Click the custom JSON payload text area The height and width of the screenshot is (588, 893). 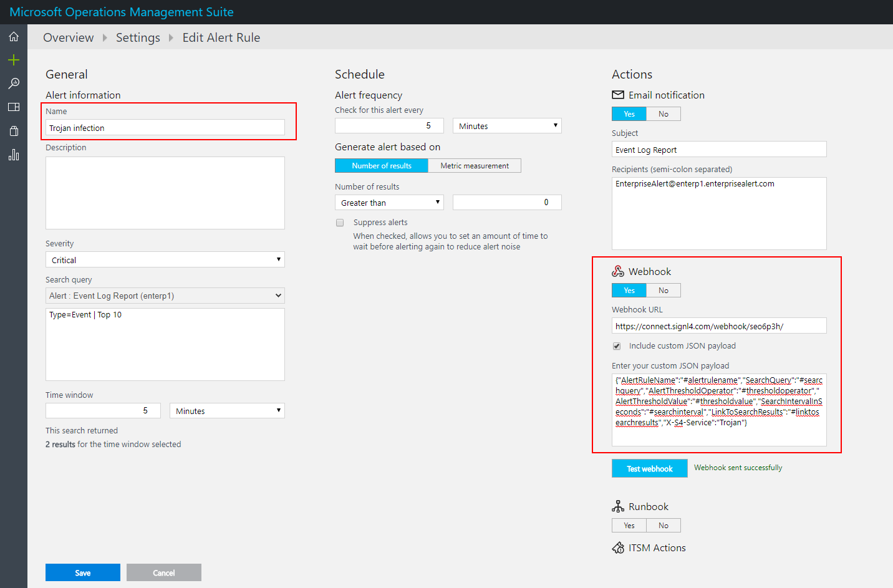[719, 410]
